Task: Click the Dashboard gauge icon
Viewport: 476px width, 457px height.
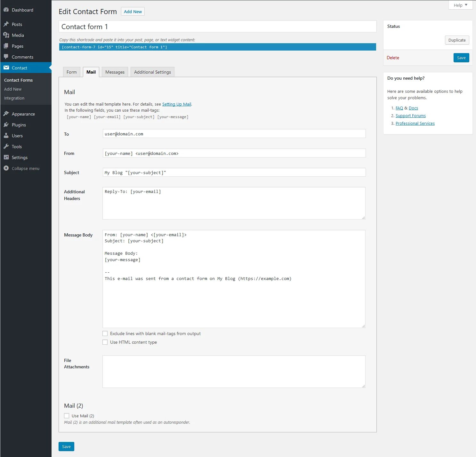Action: pyautogui.click(x=6, y=10)
